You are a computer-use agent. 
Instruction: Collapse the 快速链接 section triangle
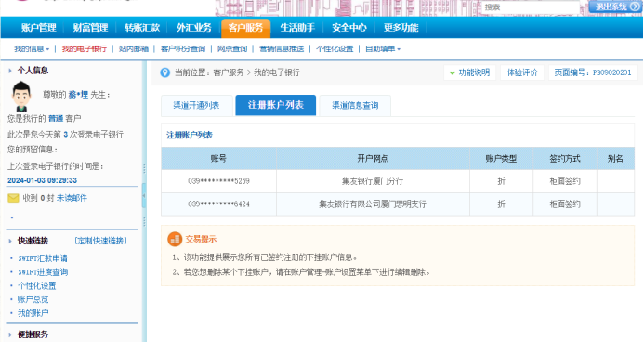pyautogui.click(x=10, y=241)
